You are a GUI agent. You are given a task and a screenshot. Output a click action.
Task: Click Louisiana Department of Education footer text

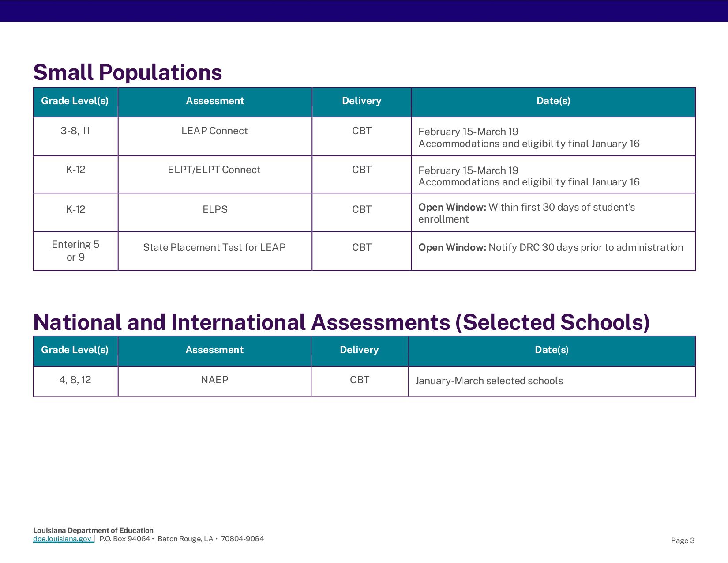click(x=93, y=530)
